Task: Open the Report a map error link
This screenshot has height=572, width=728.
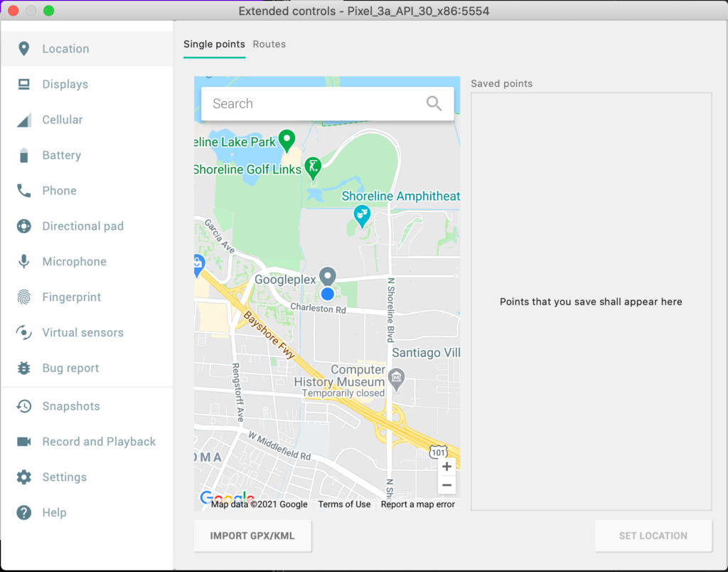Action: click(417, 504)
